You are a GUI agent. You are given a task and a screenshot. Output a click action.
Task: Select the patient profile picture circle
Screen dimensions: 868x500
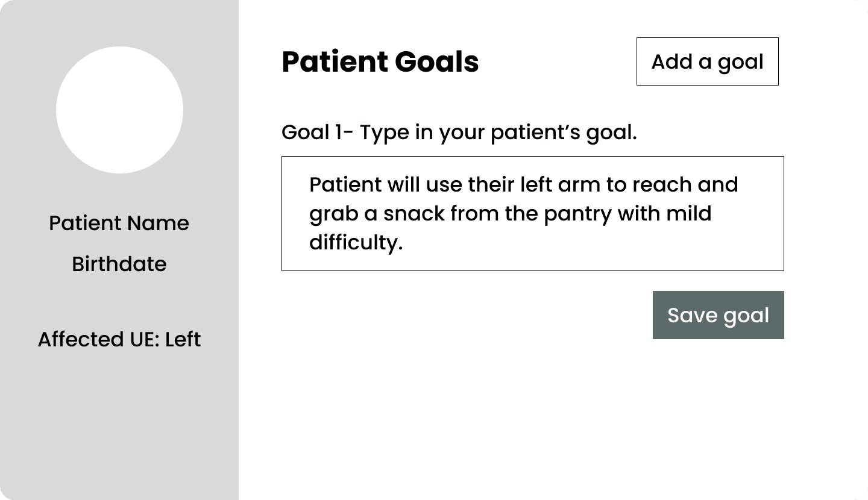click(x=119, y=110)
